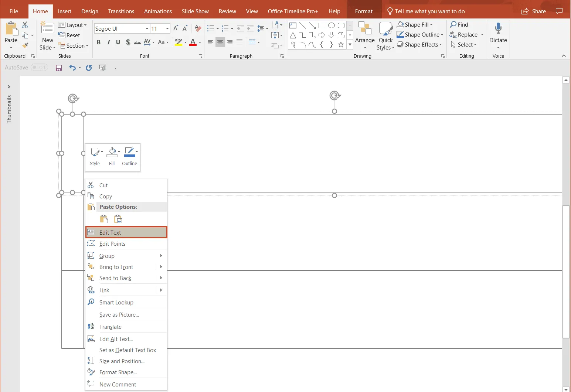Open the font name dropdown

147,29
